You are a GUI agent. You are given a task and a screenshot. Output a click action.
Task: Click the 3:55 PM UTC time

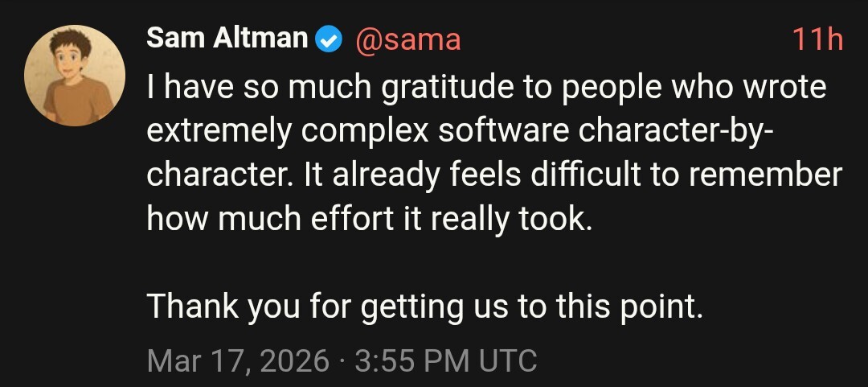pyautogui.click(x=445, y=360)
